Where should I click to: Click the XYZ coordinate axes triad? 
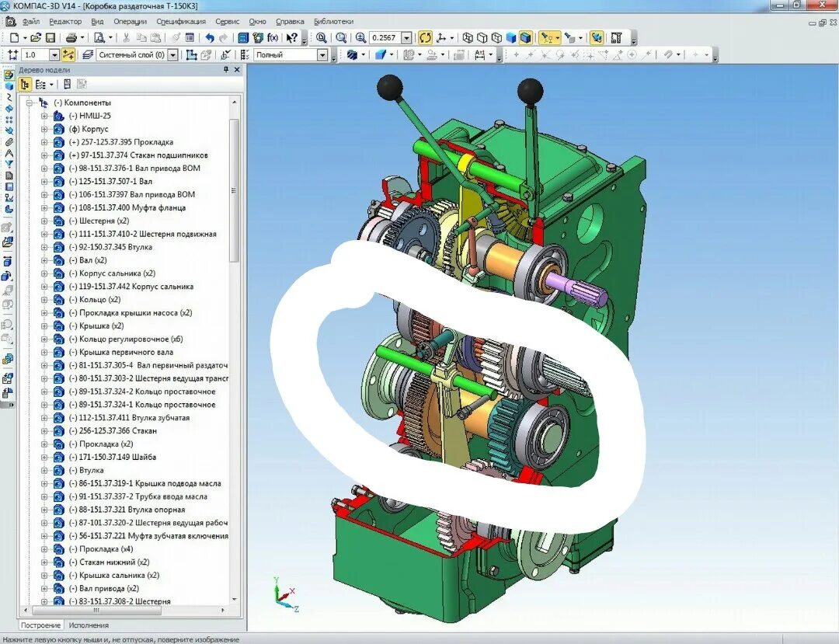pyautogui.click(x=284, y=595)
